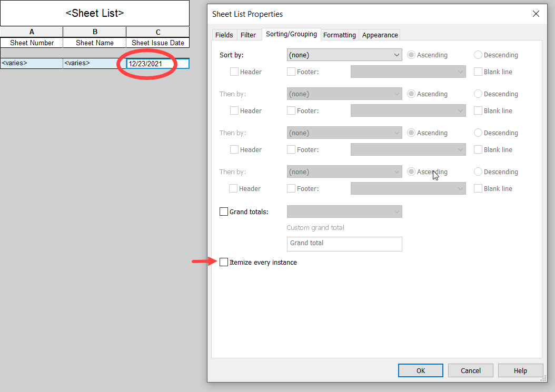
Task: Enable the Header checkbox under Sort by
Action: coord(234,72)
